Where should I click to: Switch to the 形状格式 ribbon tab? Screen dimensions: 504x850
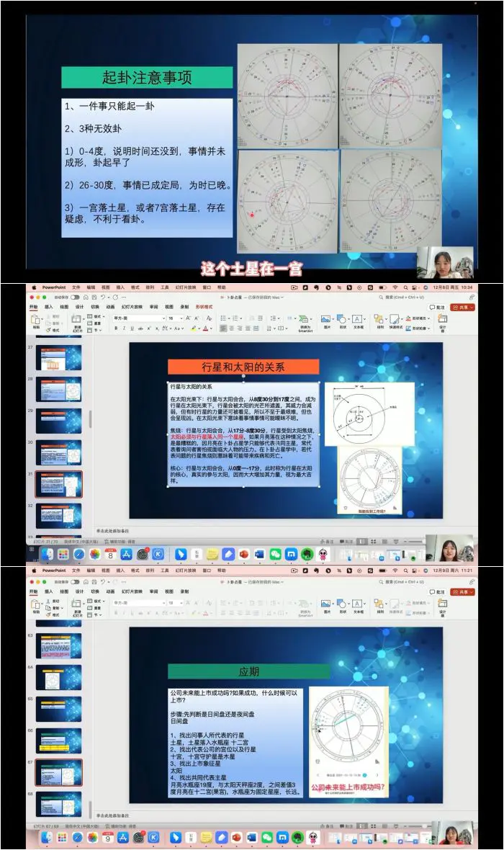coord(205,307)
